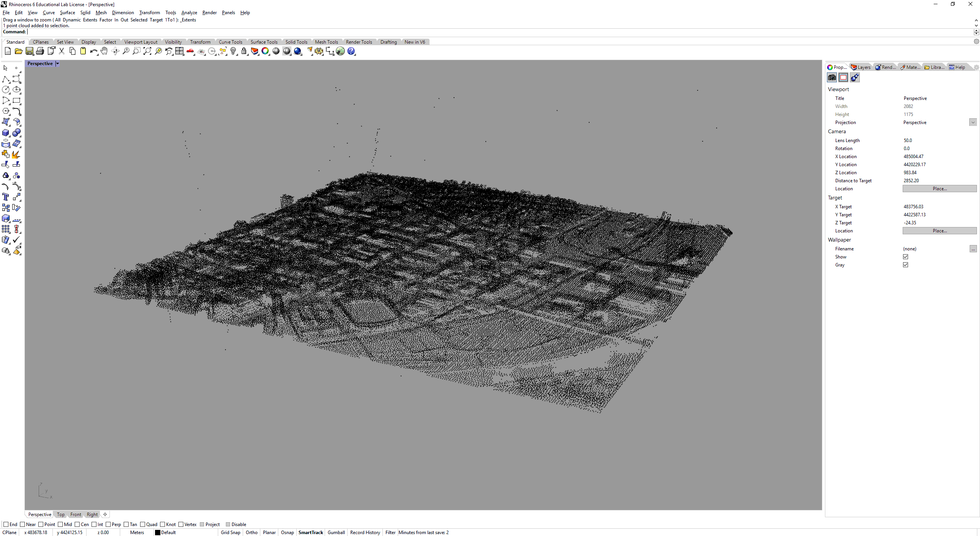Image resolution: width=980 pixels, height=536 pixels.
Task: Click the Zoom Extents icon
Action: [147, 51]
